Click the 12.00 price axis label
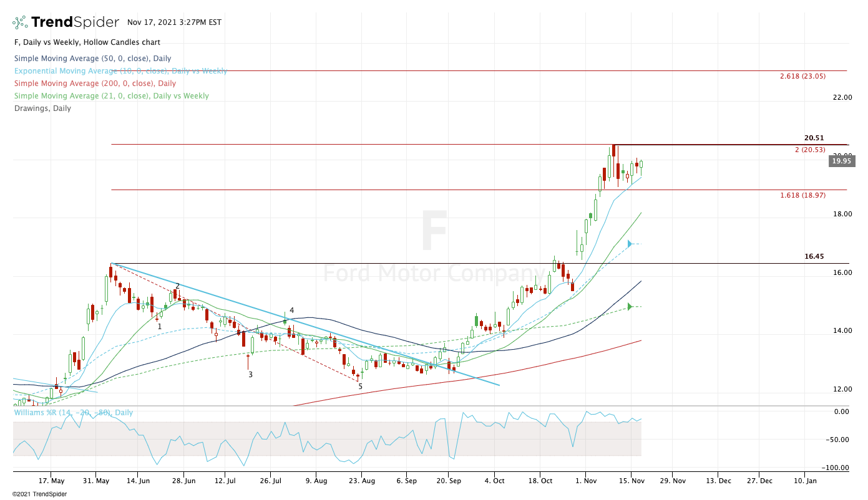This screenshot has width=868, height=500. (x=842, y=390)
